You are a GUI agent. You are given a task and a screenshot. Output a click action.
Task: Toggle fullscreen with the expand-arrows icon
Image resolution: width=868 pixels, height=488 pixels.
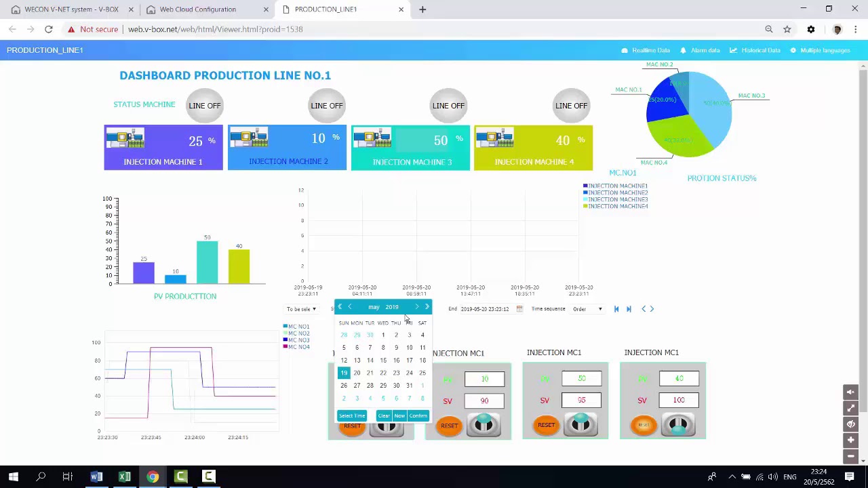pos(850,408)
